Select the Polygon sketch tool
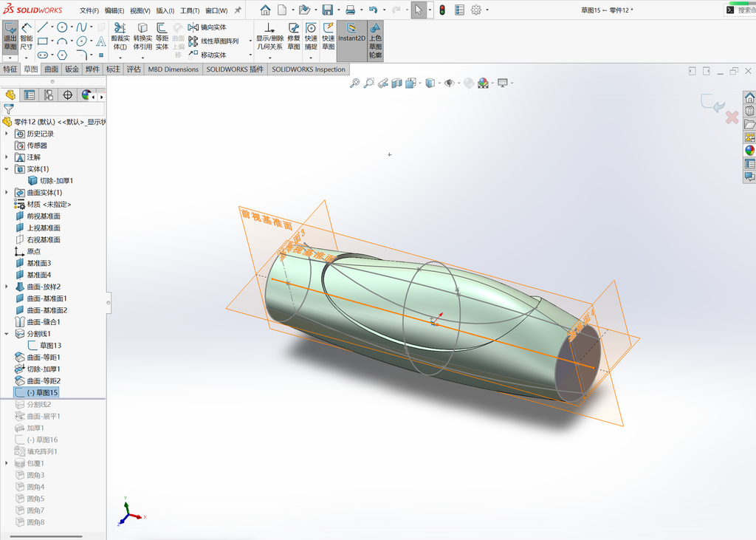This screenshot has width=756, height=540. [x=62, y=55]
